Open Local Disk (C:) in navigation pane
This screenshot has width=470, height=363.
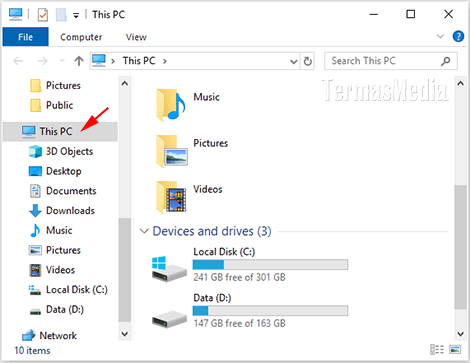click(68, 290)
